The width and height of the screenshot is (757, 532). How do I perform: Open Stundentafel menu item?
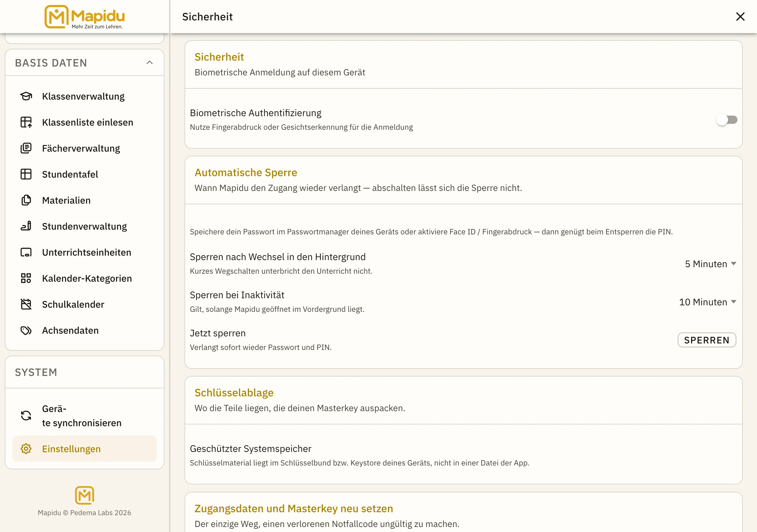[x=84, y=174]
